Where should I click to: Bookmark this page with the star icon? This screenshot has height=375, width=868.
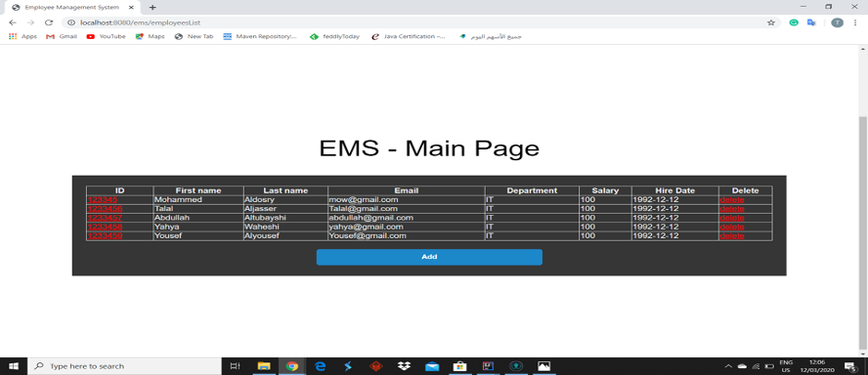pyautogui.click(x=770, y=22)
